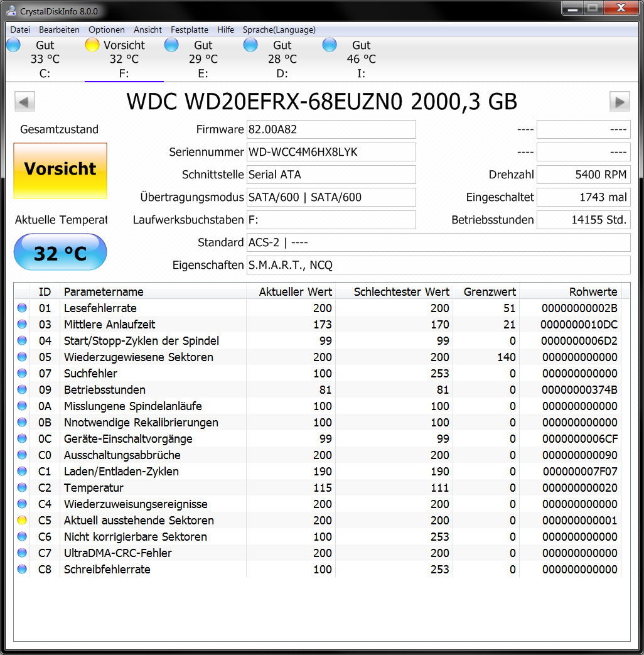This screenshot has height=655, width=644.
Task: Click the yellow Vorsicht health status button
Action: (60, 170)
